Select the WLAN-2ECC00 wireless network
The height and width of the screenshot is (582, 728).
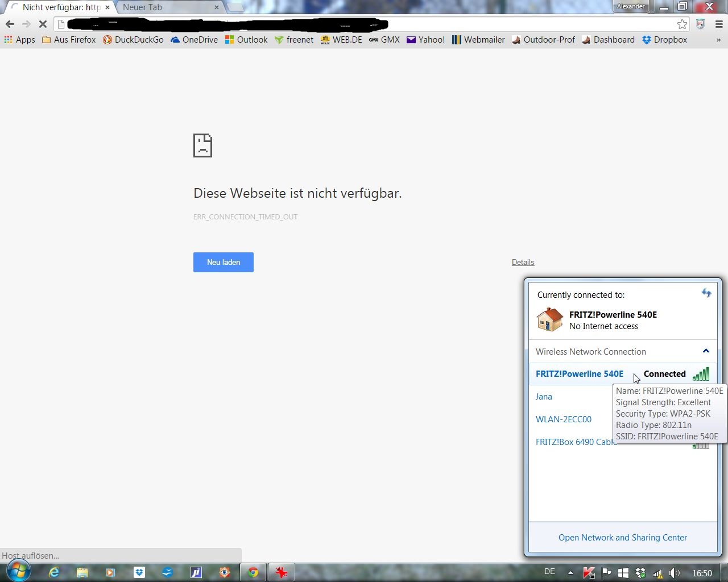564,419
